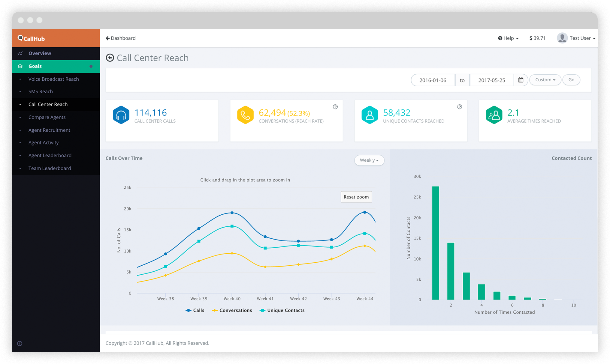Click the unique contacts reached person icon
This screenshot has height=364, width=610.
370,115
